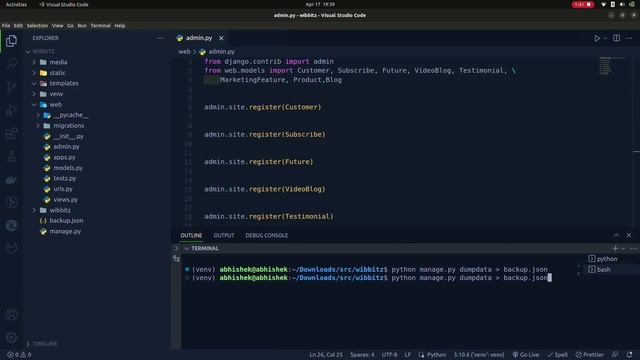The height and width of the screenshot is (360, 640).
Task: Open urls.py in the explorer
Action: coord(63,189)
